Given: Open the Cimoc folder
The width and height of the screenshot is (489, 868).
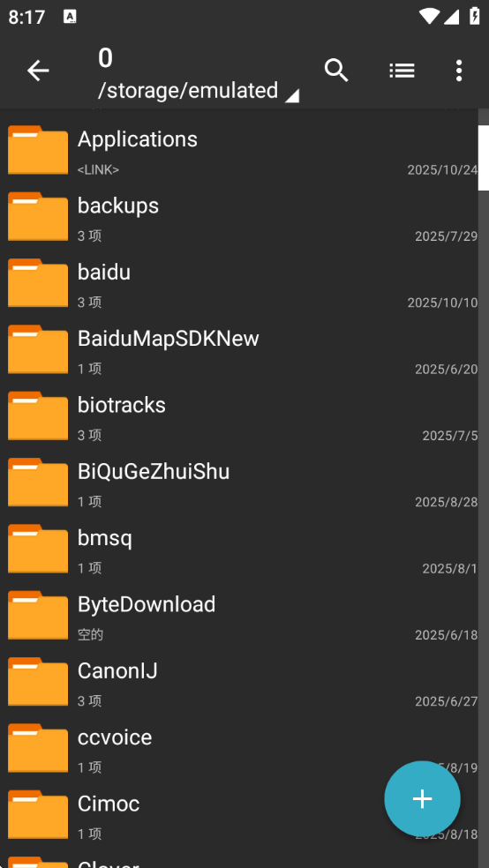Looking at the screenshot, I should point(239,815).
